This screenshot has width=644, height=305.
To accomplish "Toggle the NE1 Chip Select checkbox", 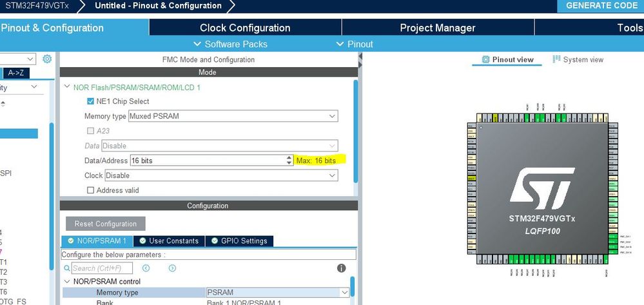I will point(90,101).
